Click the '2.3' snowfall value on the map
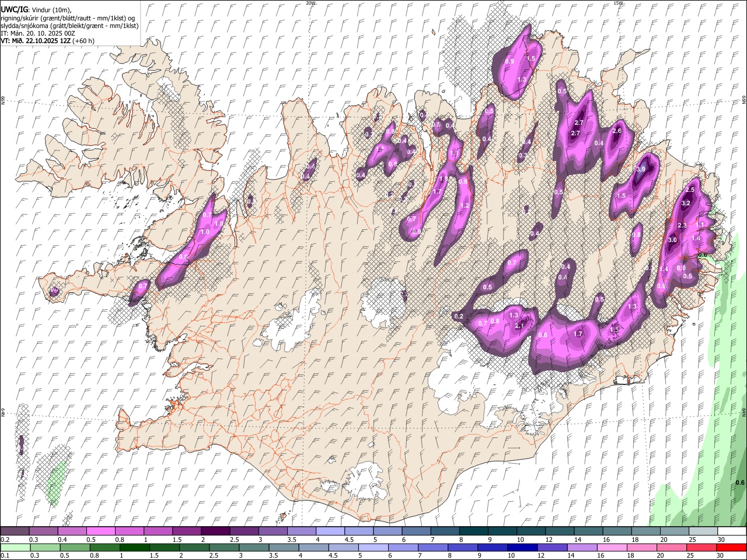Viewport: 747px width, 560px height. [x=682, y=226]
